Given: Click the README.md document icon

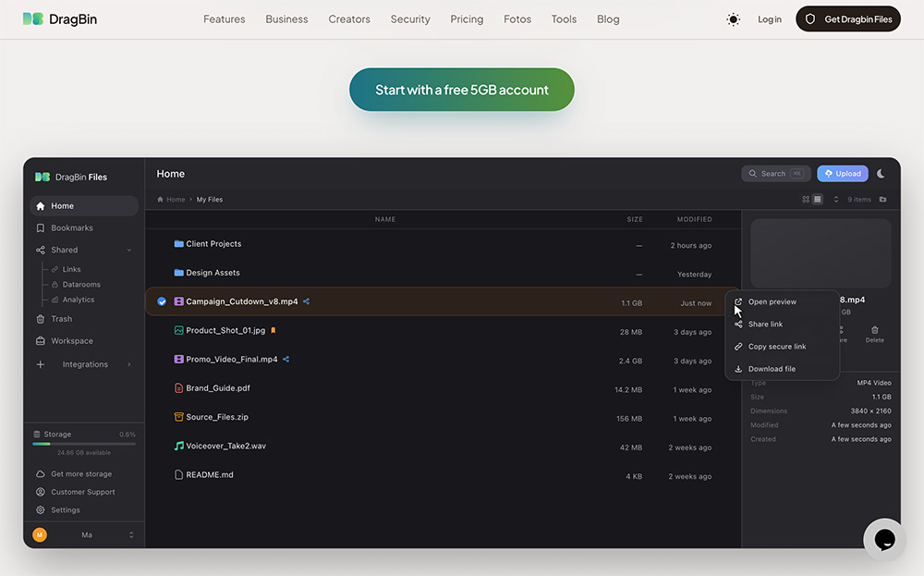Looking at the screenshot, I should [178, 474].
